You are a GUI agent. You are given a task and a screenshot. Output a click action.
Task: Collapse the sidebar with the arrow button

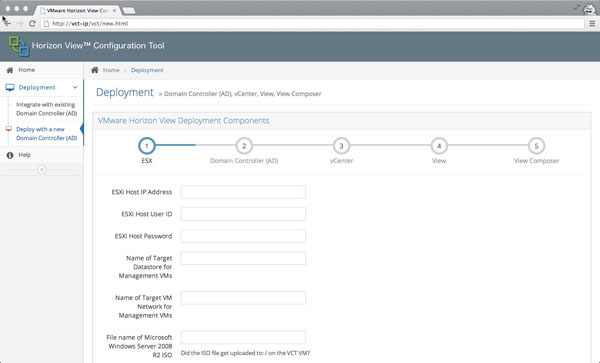coord(42,169)
